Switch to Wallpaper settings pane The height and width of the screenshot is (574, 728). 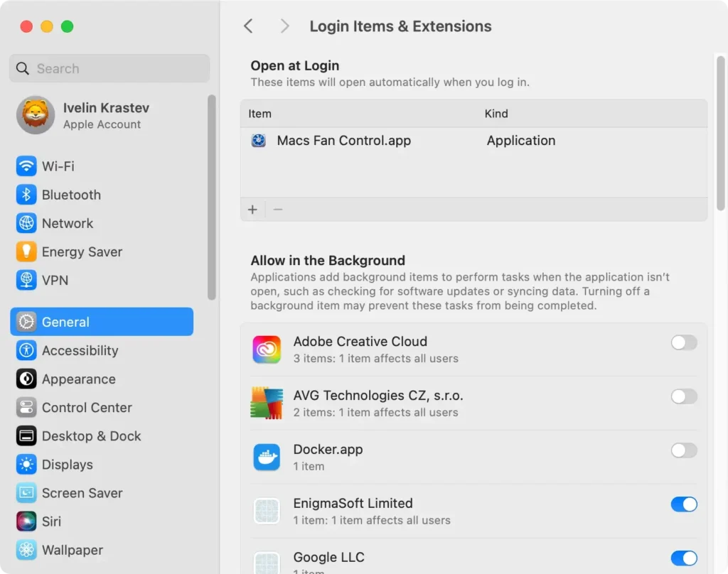click(102, 550)
